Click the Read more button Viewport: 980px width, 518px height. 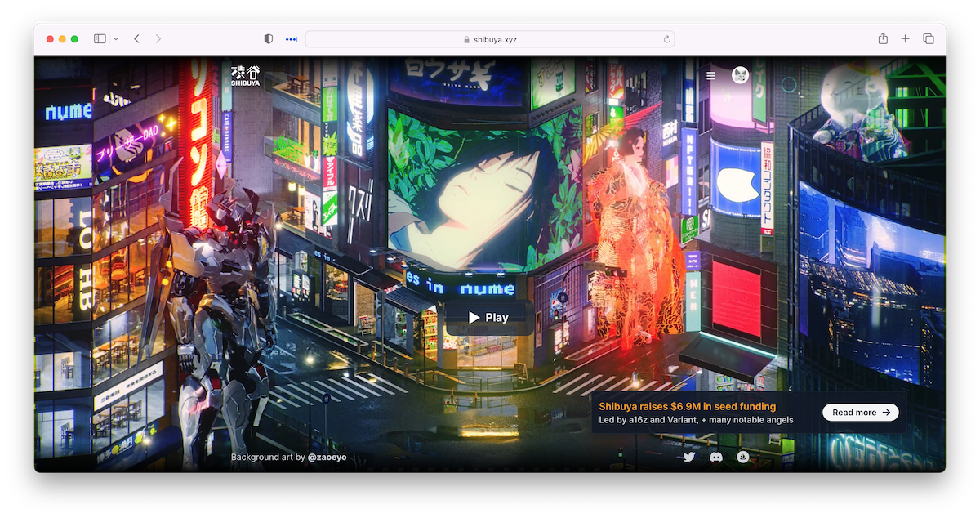click(860, 413)
